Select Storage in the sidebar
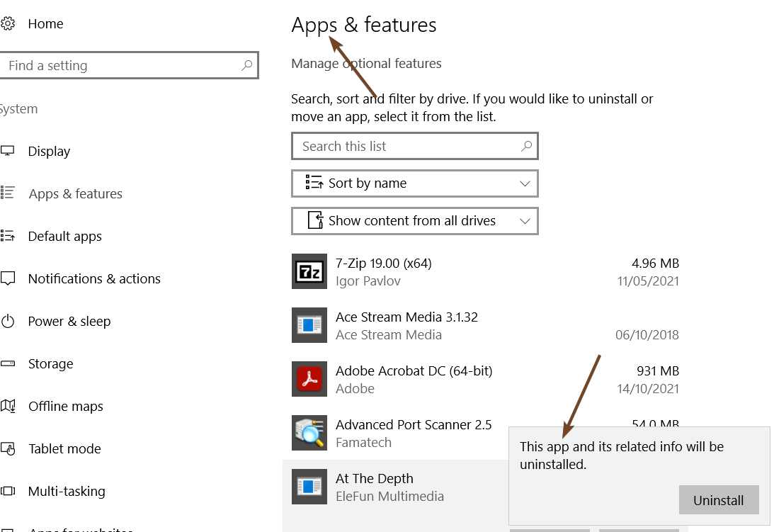 pos(50,364)
